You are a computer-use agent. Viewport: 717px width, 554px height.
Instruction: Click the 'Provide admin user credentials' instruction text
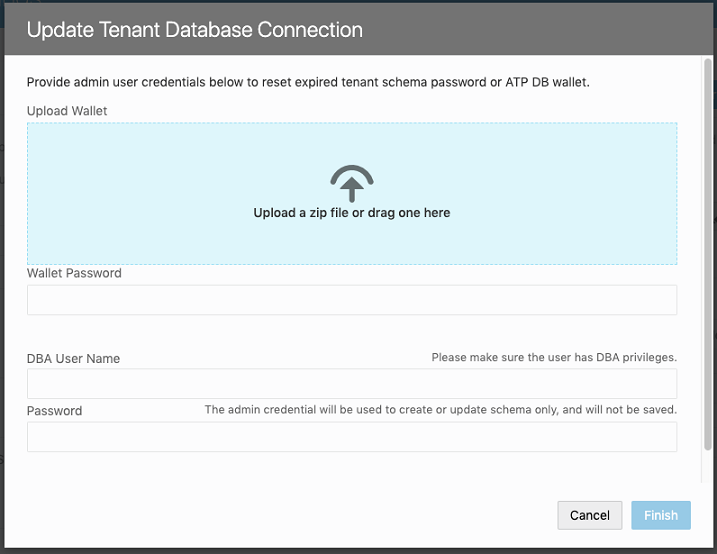point(308,82)
